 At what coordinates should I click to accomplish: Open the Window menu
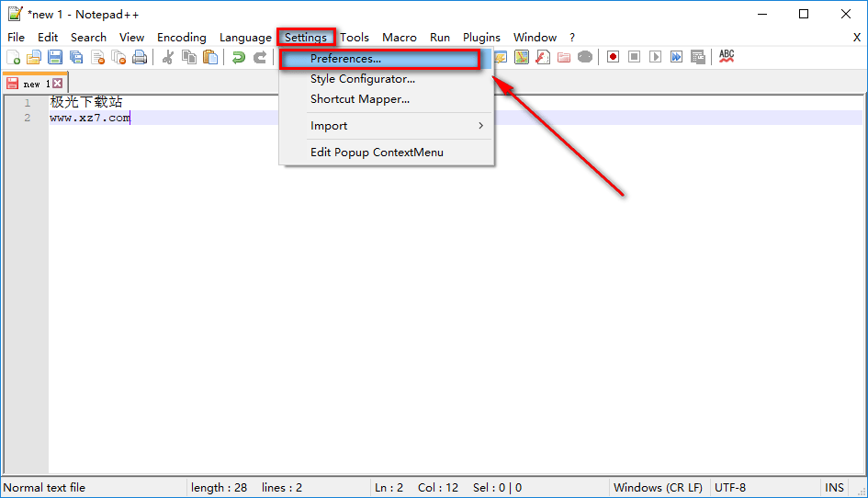pos(535,38)
